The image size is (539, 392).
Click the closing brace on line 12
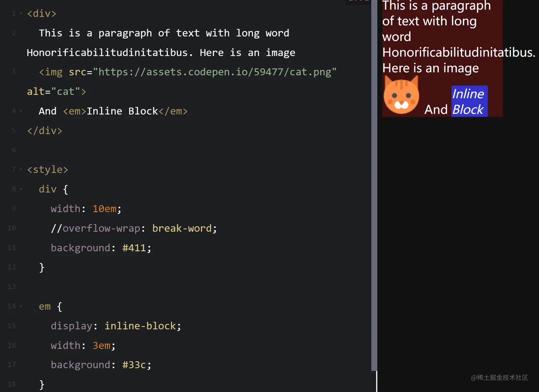click(42, 267)
